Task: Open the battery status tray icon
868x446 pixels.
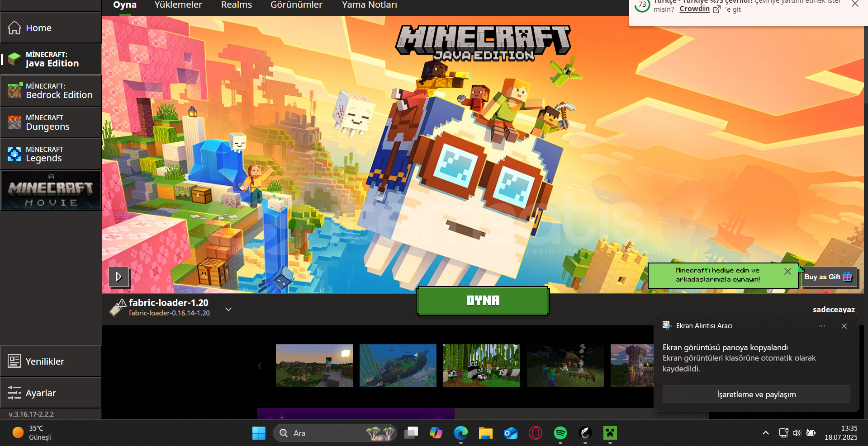Action: pos(811,433)
